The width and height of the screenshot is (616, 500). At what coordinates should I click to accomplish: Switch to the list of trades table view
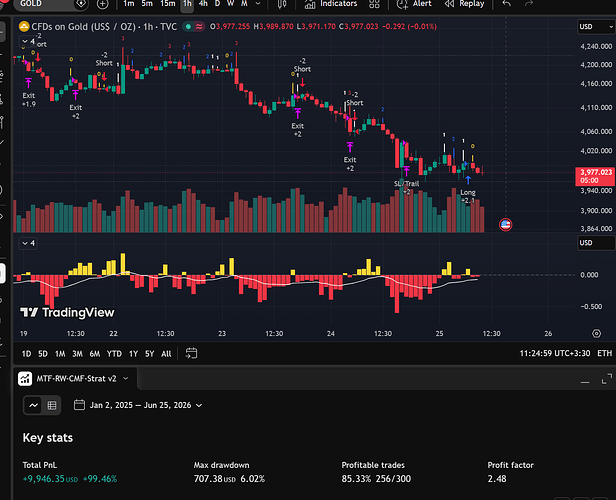(52, 405)
